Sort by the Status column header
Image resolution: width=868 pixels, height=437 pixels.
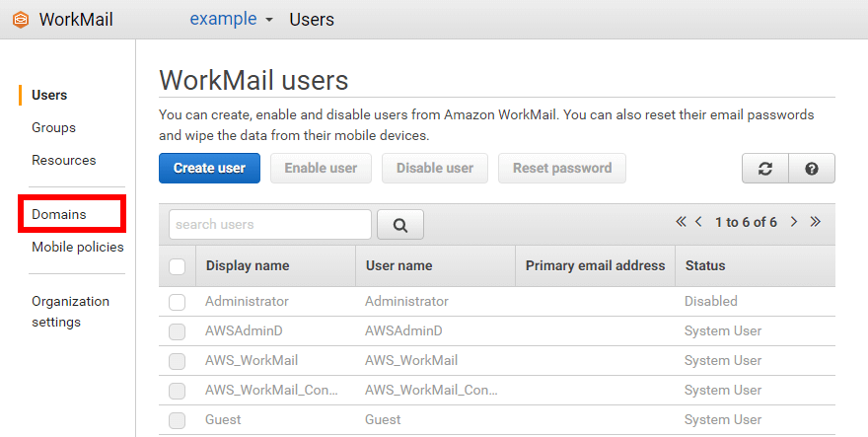click(x=704, y=266)
